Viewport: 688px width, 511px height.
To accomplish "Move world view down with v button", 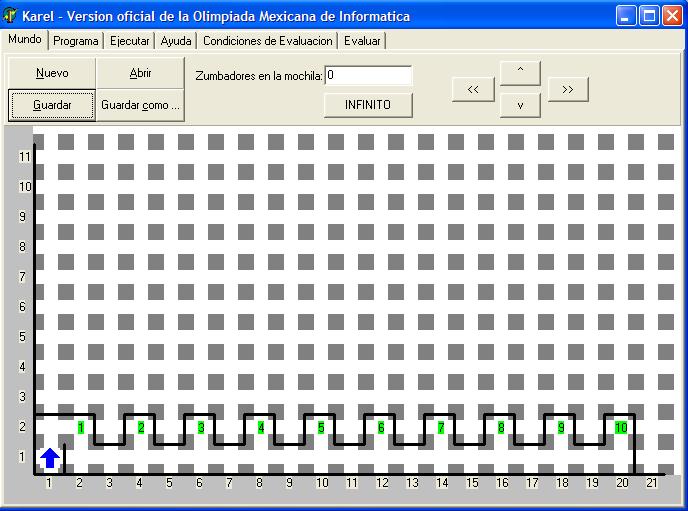I will [520, 105].
